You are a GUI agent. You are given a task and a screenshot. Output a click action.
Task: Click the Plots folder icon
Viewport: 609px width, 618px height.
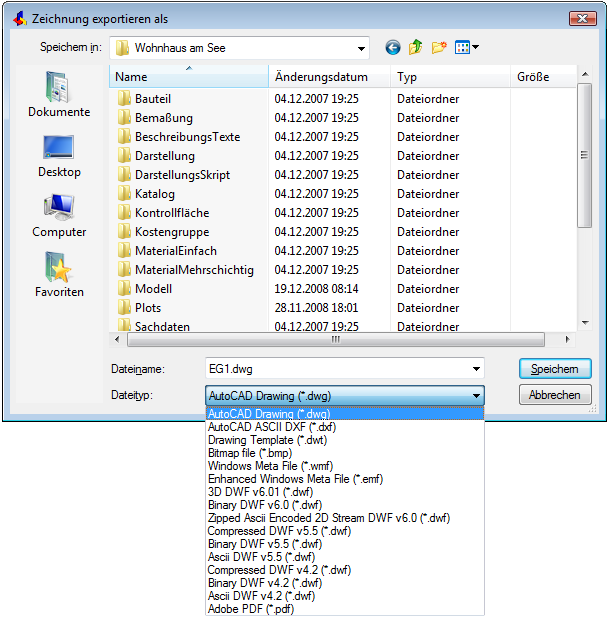[124, 307]
